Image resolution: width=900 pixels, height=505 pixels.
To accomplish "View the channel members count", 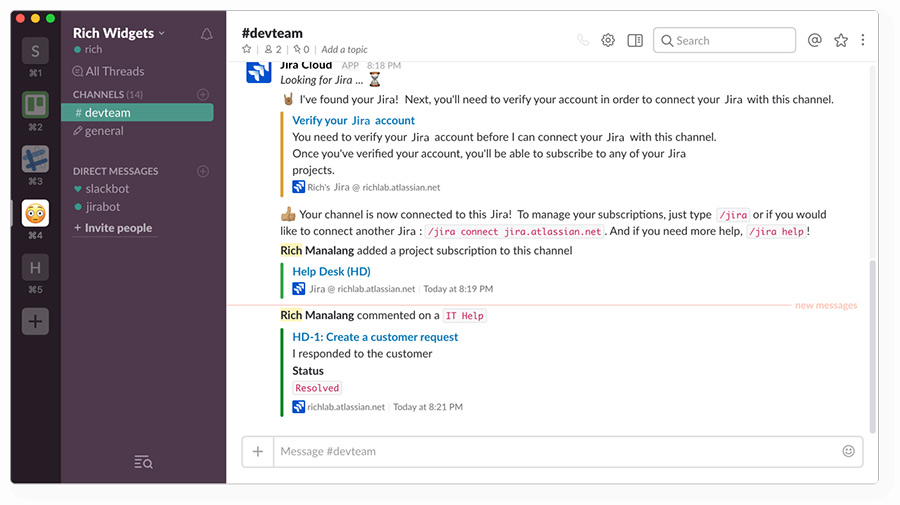I will point(273,49).
